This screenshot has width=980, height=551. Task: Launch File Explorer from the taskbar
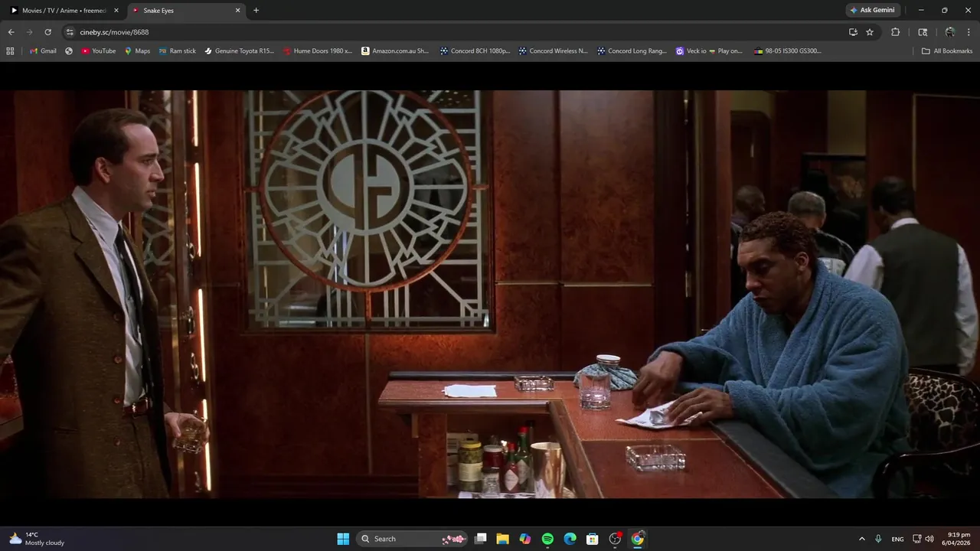(502, 539)
